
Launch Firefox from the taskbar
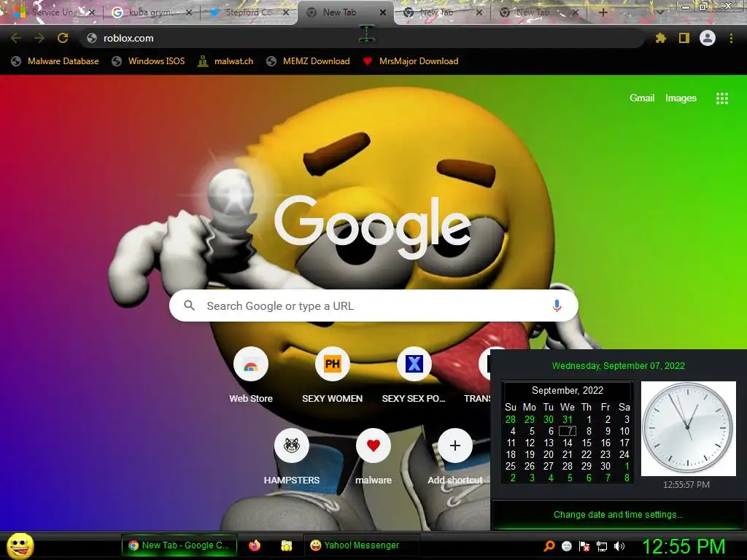click(x=255, y=545)
